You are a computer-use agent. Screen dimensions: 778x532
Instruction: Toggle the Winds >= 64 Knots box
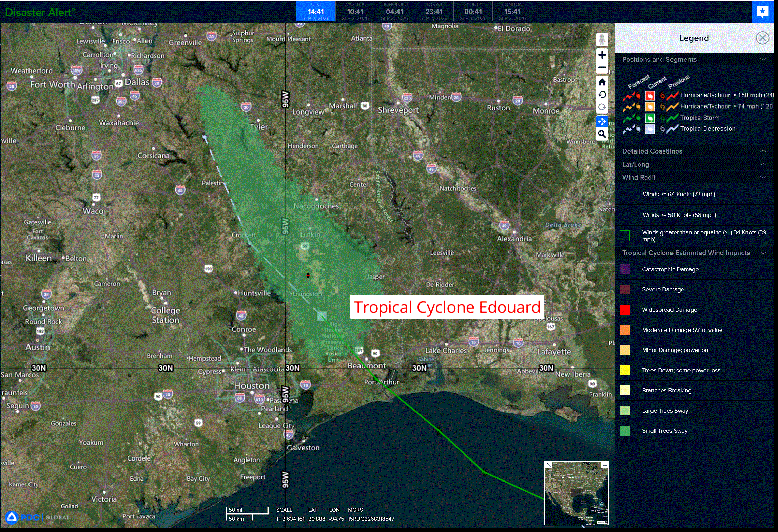tap(625, 194)
